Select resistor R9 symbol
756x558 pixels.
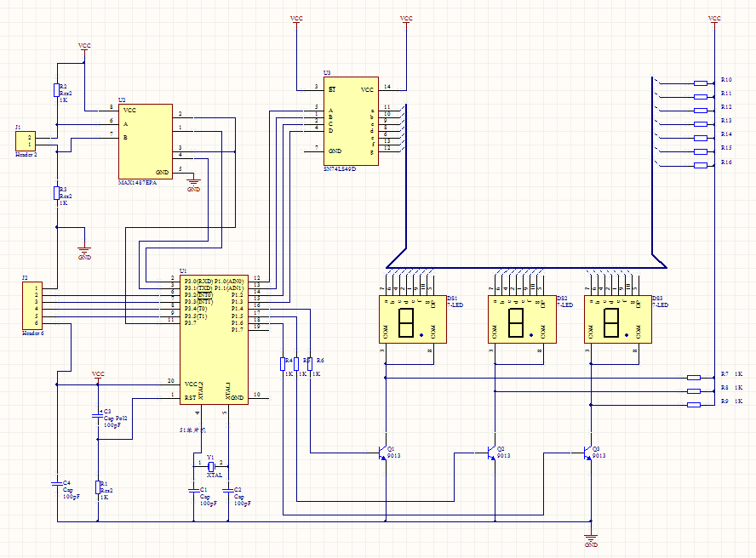(694, 405)
